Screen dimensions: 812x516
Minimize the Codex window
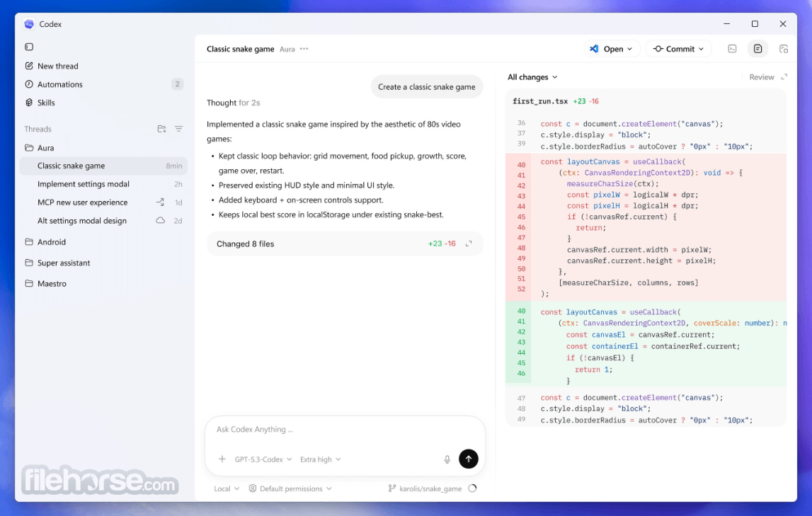(x=726, y=24)
